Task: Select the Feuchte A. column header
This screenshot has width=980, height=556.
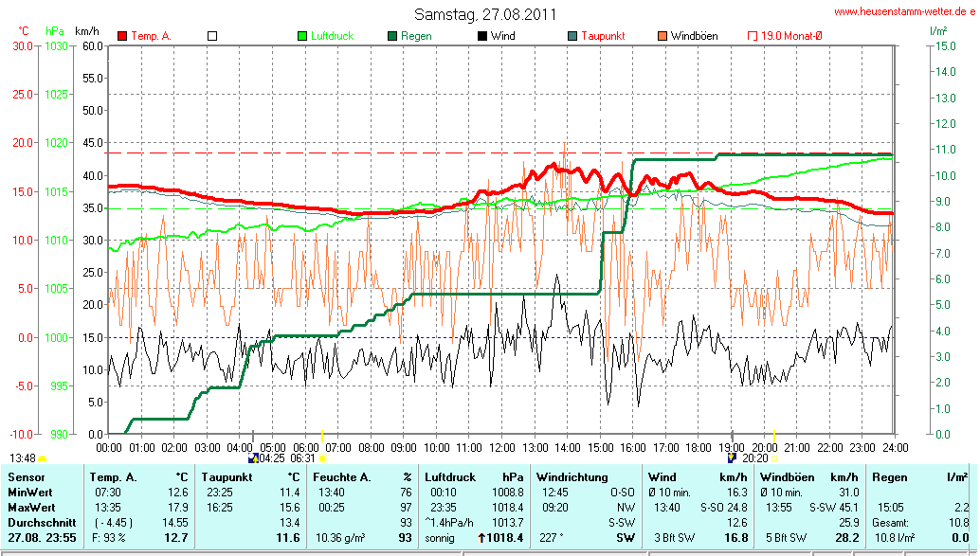Action: point(342,476)
